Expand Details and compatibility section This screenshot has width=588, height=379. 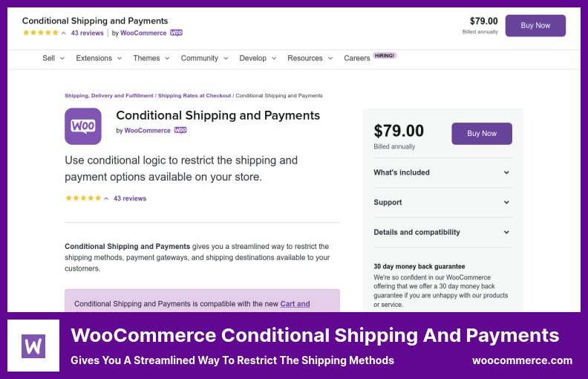click(x=442, y=232)
